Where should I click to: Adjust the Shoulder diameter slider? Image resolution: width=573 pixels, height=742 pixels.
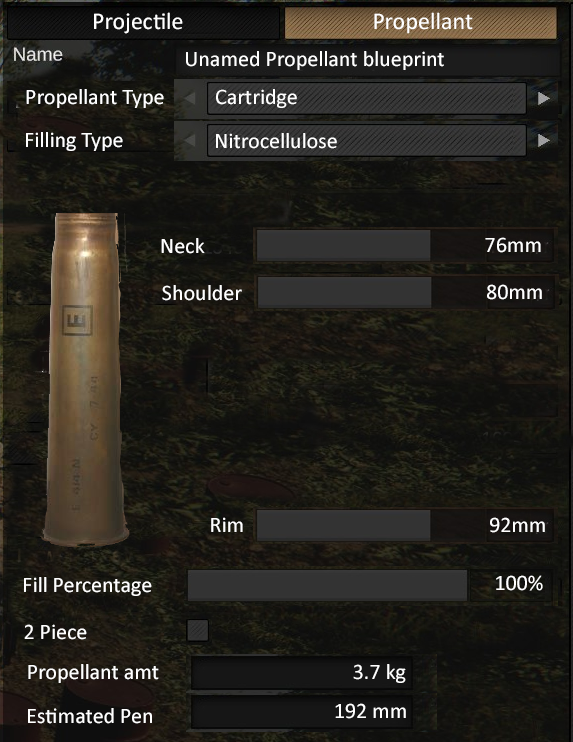point(404,292)
